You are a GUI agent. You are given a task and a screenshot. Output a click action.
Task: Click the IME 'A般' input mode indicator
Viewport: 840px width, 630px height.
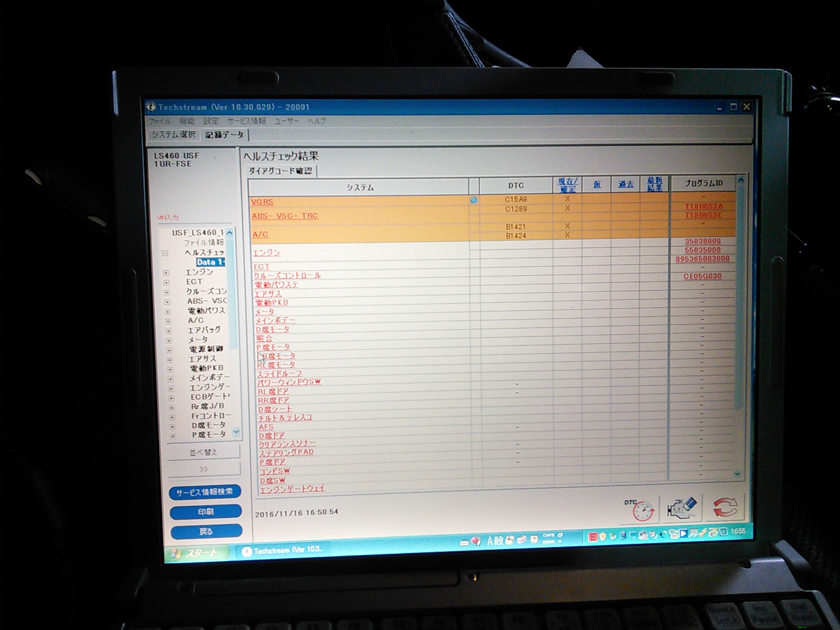495,541
